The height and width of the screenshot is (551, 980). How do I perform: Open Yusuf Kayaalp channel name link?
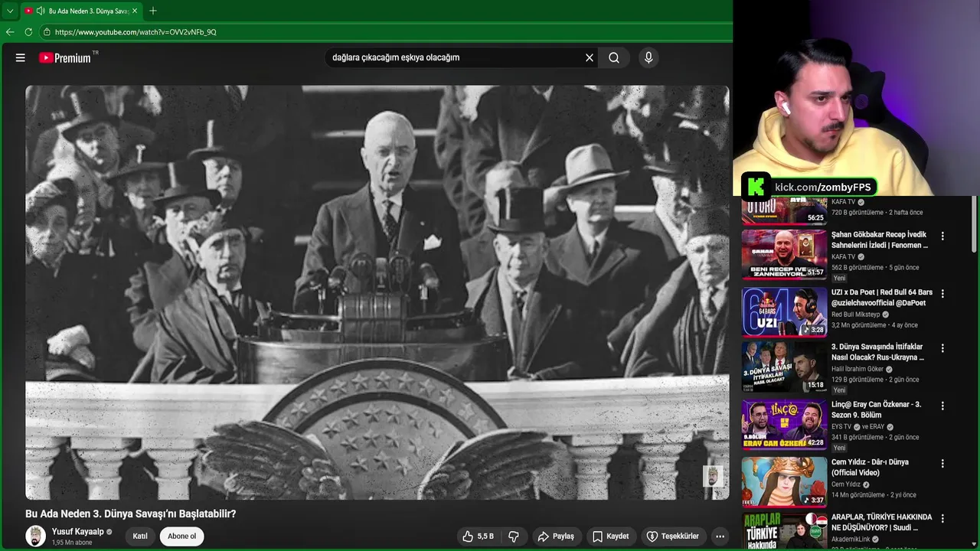pos(77,532)
